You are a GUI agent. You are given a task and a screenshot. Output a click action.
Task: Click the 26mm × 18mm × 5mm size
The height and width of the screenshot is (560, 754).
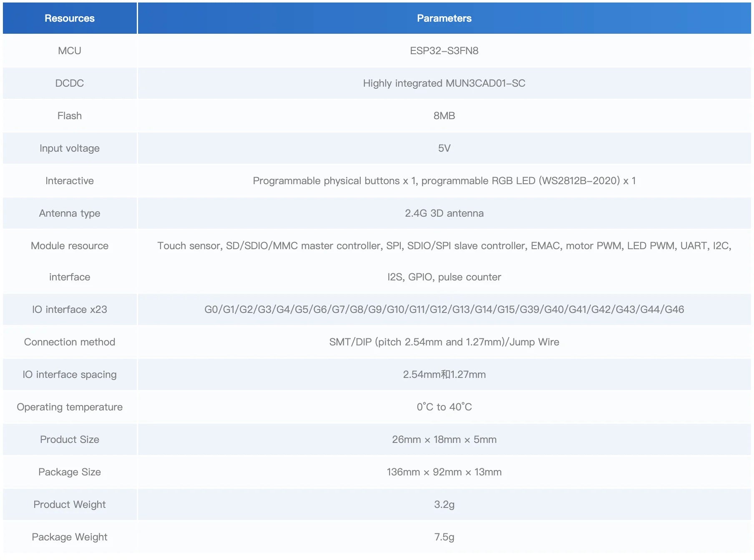tap(444, 440)
